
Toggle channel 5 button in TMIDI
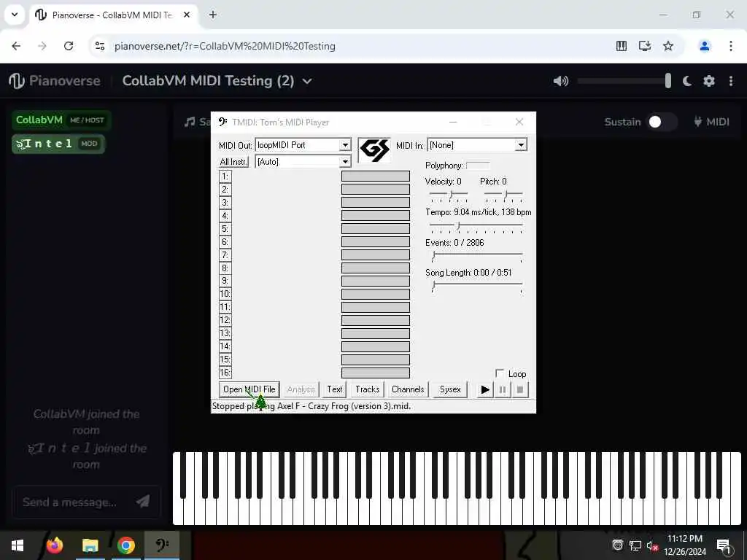pos(225,228)
